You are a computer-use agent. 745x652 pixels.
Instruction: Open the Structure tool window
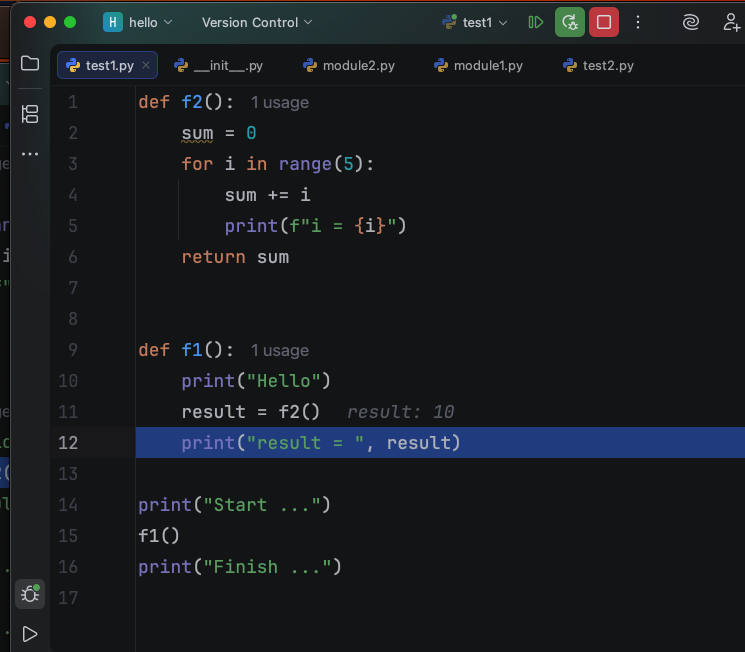tap(30, 114)
